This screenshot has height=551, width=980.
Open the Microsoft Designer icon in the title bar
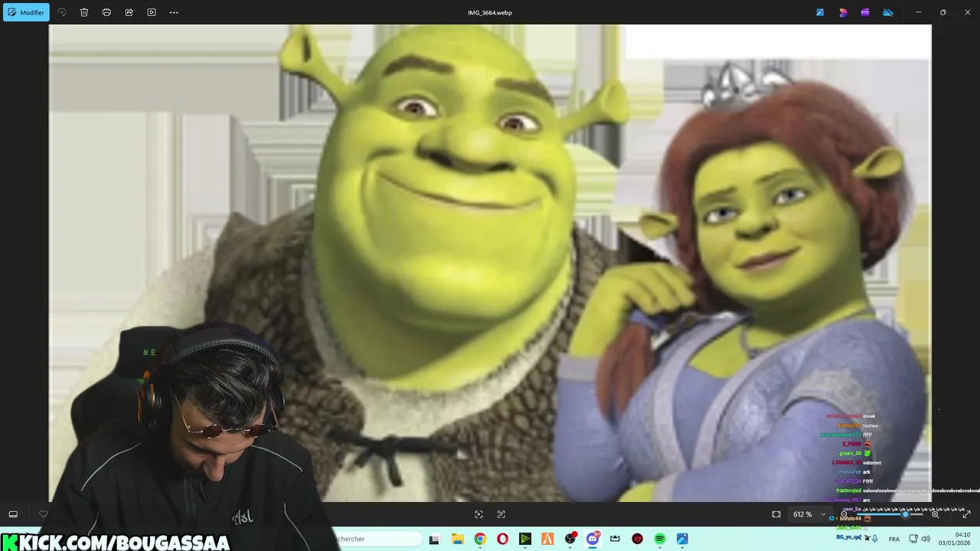pos(843,12)
